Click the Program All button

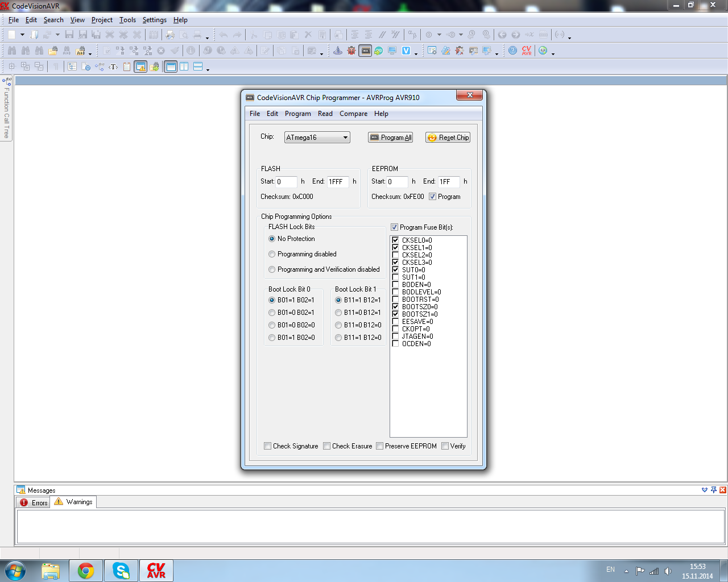point(391,138)
